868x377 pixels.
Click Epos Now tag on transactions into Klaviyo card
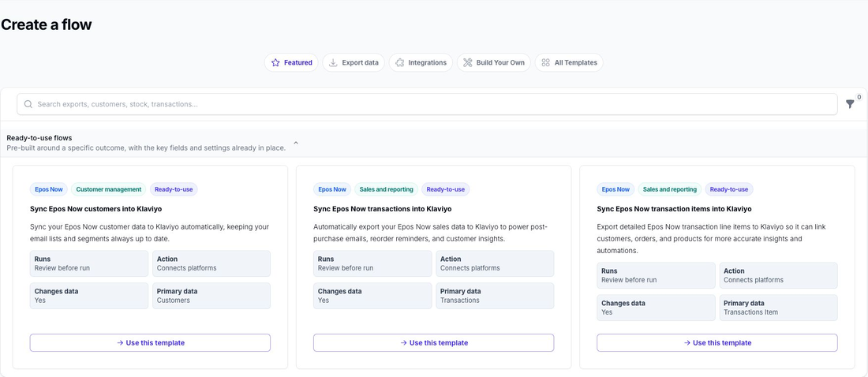(332, 189)
